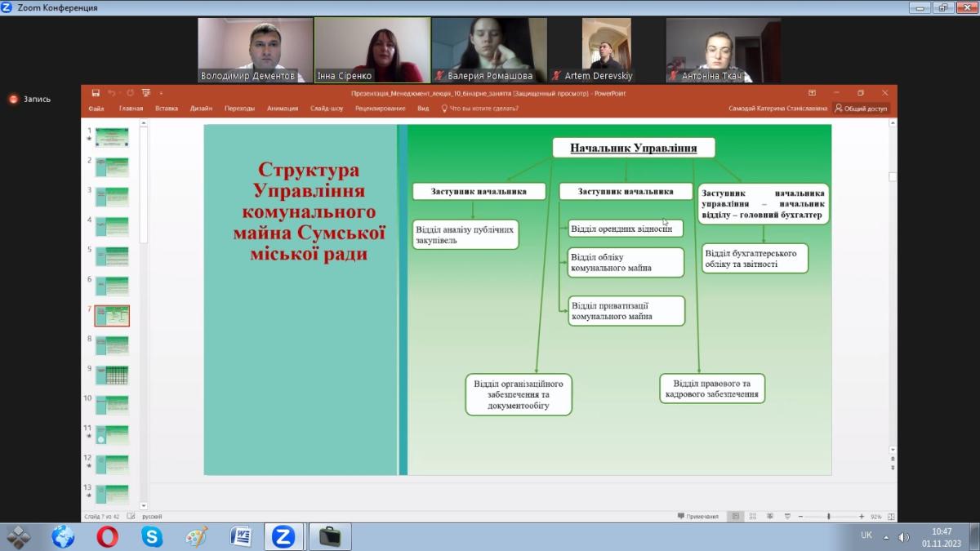Viewport: 980px width, 551px height.
Task: Click the Примечания notes button in status bar
Action: pyautogui.click(x=698, y=517)
